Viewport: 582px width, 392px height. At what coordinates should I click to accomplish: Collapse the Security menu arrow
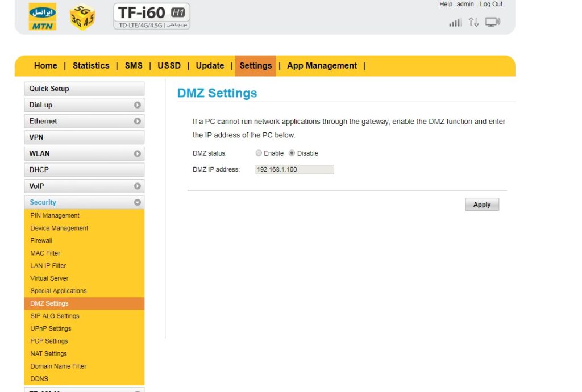(138, 202)
